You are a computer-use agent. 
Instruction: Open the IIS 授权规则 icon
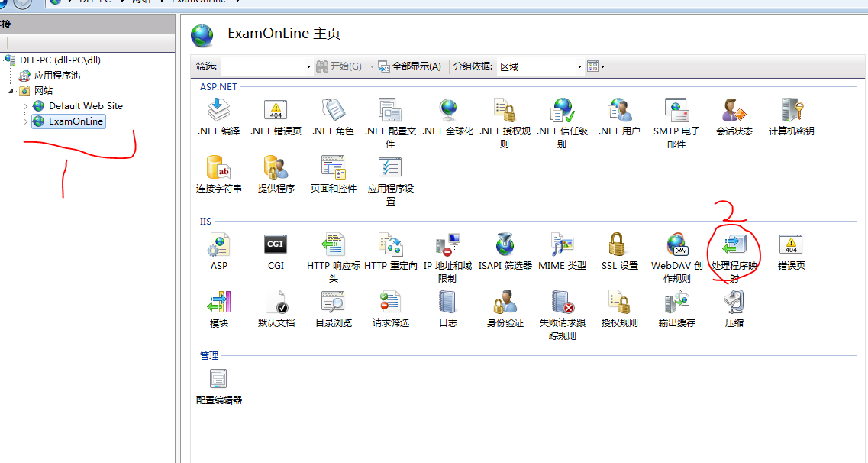[x=619, y=302]
